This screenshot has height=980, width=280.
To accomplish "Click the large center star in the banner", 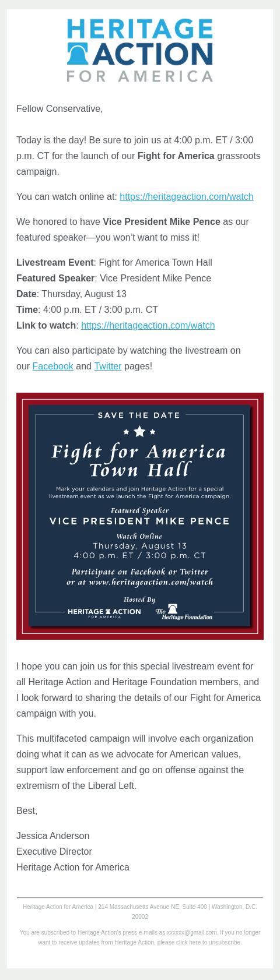I will pos(139,431).
